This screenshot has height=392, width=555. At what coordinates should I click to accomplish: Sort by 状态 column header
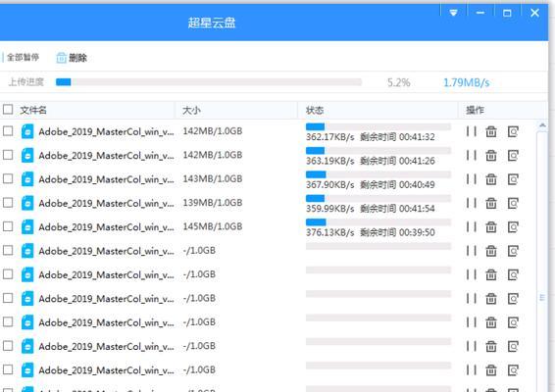click(315, 110)
